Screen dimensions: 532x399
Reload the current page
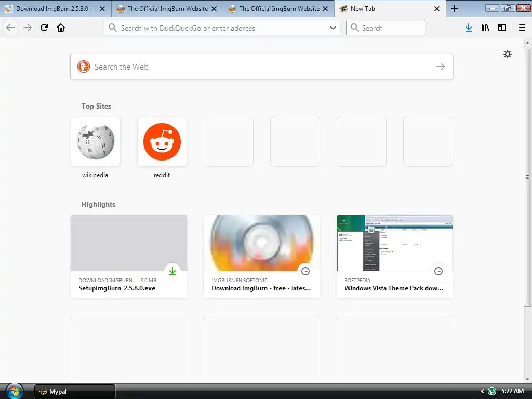pyautogui.click(x=44, y=28)
